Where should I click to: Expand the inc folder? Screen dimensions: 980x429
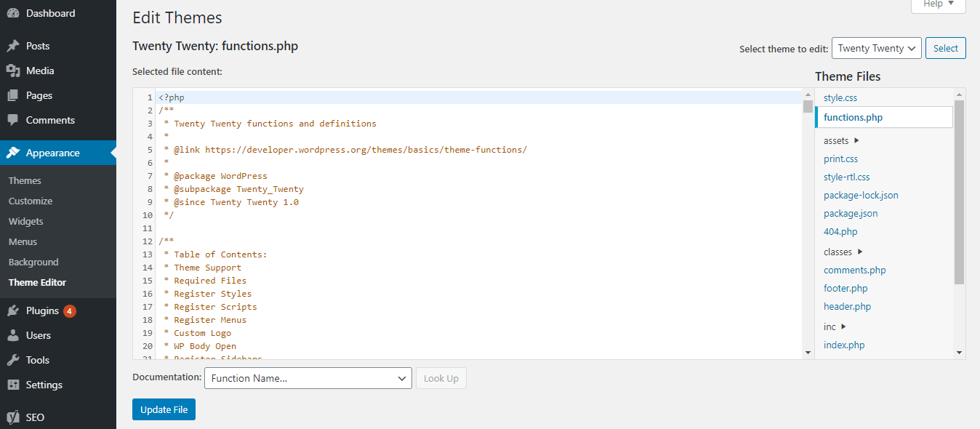pyautogui.click(x=835, y=326)
